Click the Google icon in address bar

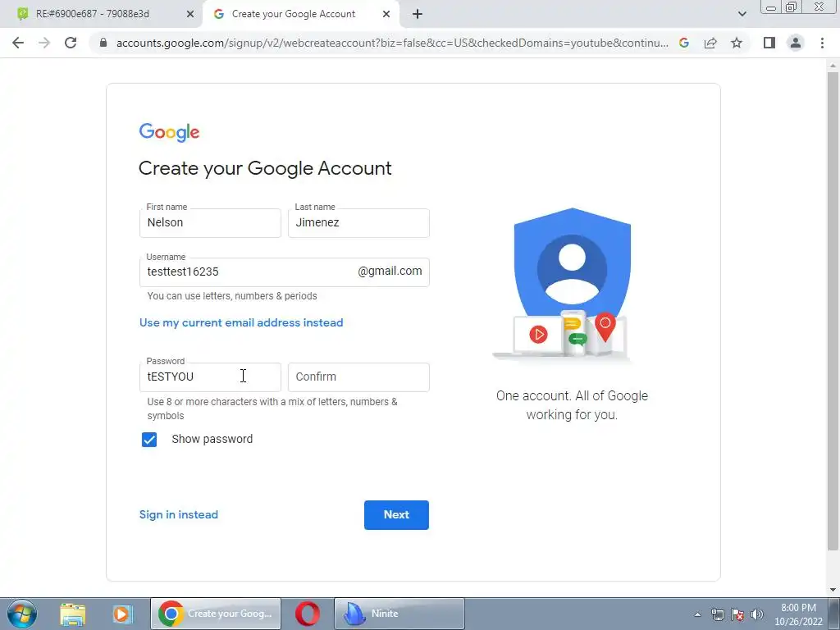(x=683, y=43)
